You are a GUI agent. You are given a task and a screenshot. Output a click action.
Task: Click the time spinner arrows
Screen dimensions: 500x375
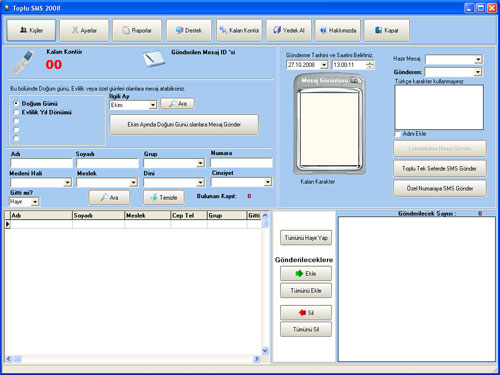point(370,65)
